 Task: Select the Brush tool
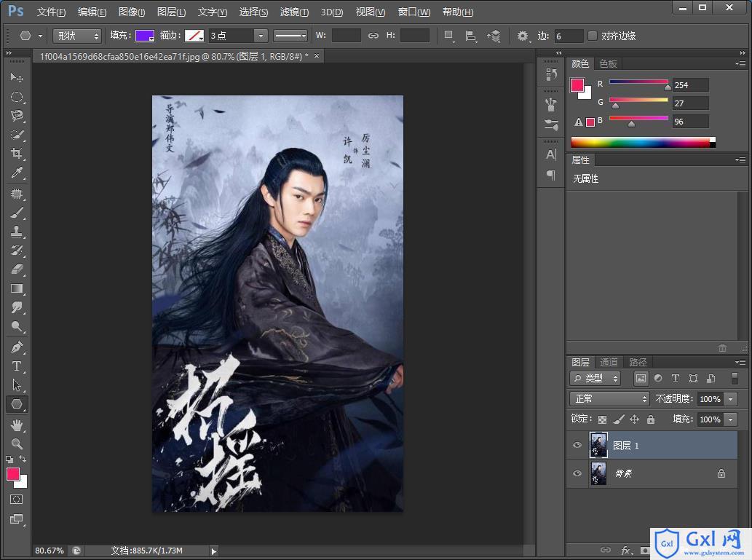17,213
